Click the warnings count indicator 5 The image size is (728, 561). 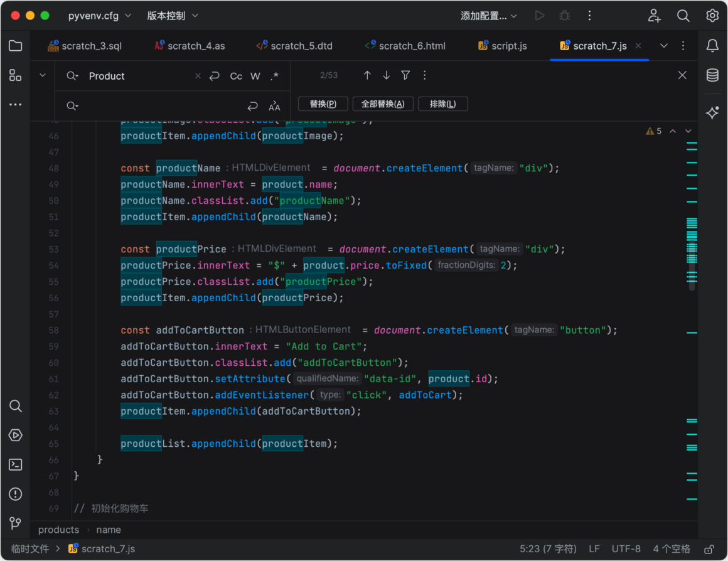pos(654,131)
